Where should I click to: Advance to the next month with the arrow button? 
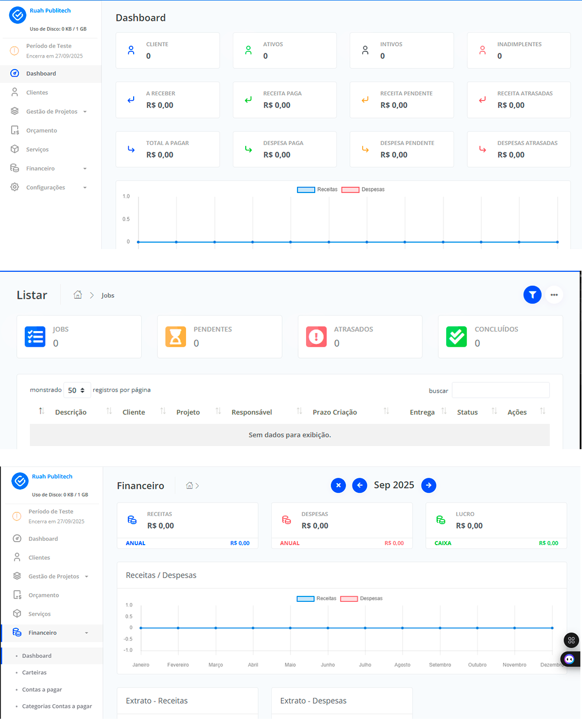[428, 485]
